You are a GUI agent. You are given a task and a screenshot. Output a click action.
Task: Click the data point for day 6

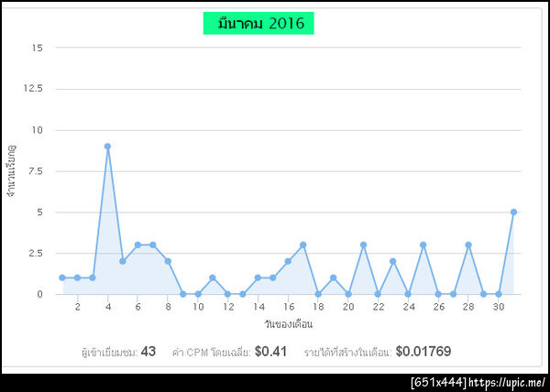tap(137, 245)
